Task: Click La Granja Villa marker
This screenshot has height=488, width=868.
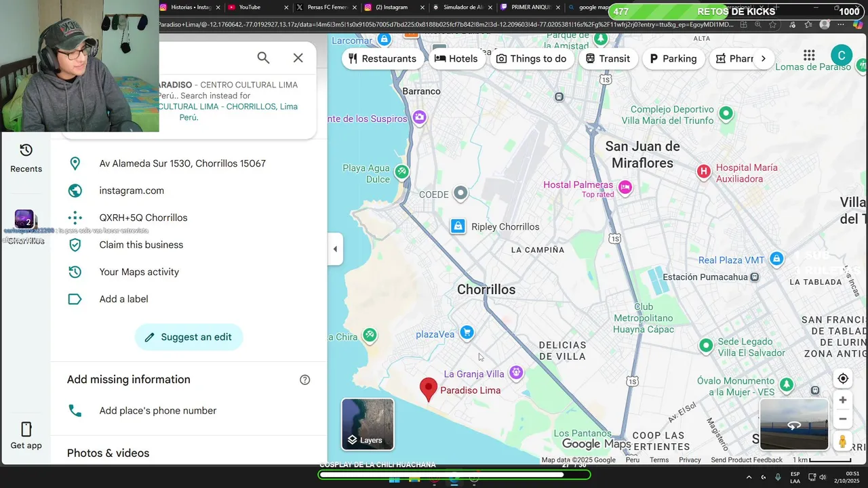Action: pos(517,372)
